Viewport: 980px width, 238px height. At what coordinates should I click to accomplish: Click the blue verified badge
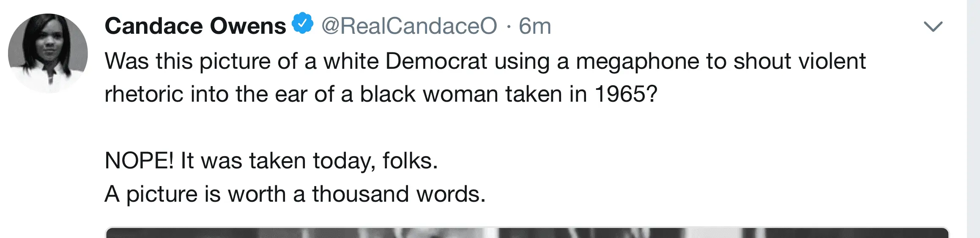[303, 24]
